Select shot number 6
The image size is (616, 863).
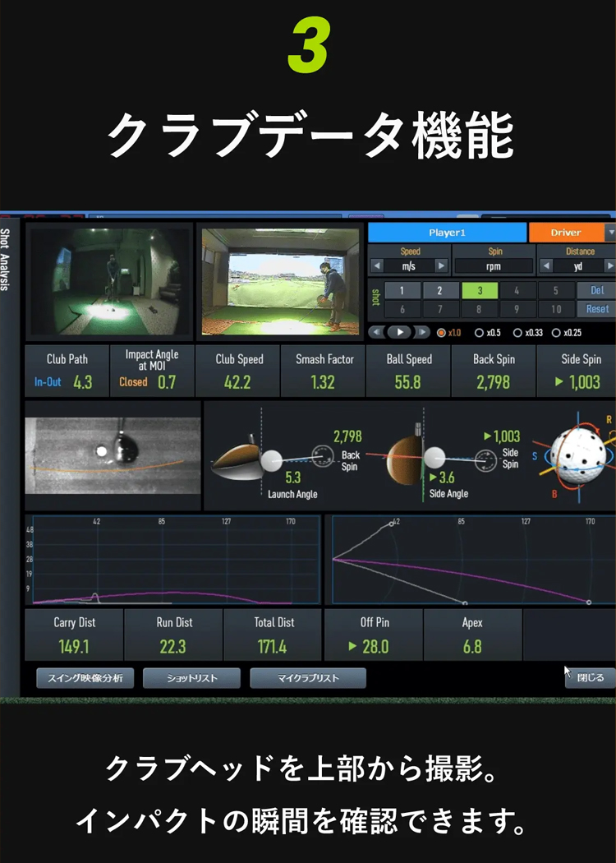tap(402, 309)
